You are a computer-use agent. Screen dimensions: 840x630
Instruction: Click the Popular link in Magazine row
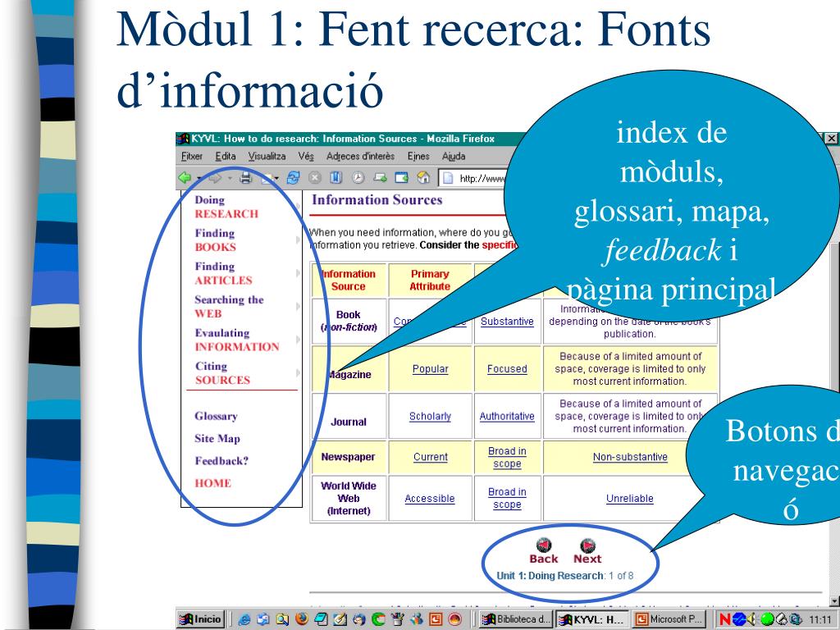click(430, 369)
